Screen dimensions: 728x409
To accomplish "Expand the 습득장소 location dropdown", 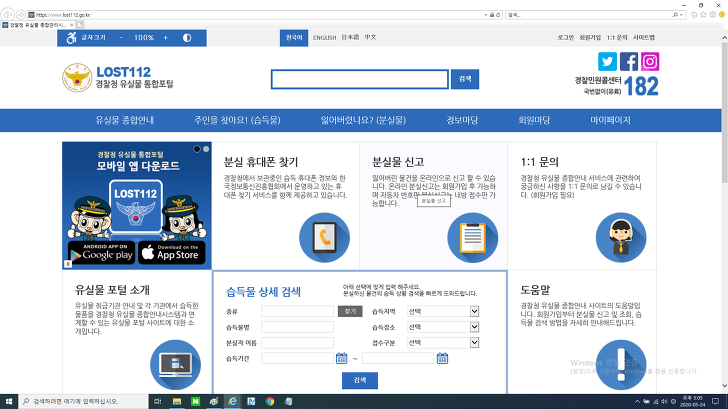I will [x=474, y=326].
